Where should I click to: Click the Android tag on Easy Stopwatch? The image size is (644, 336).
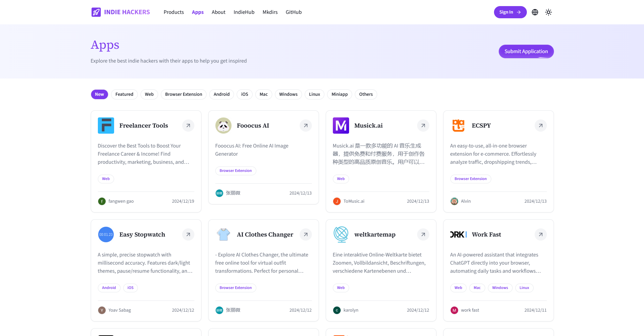tap(109, 288)
